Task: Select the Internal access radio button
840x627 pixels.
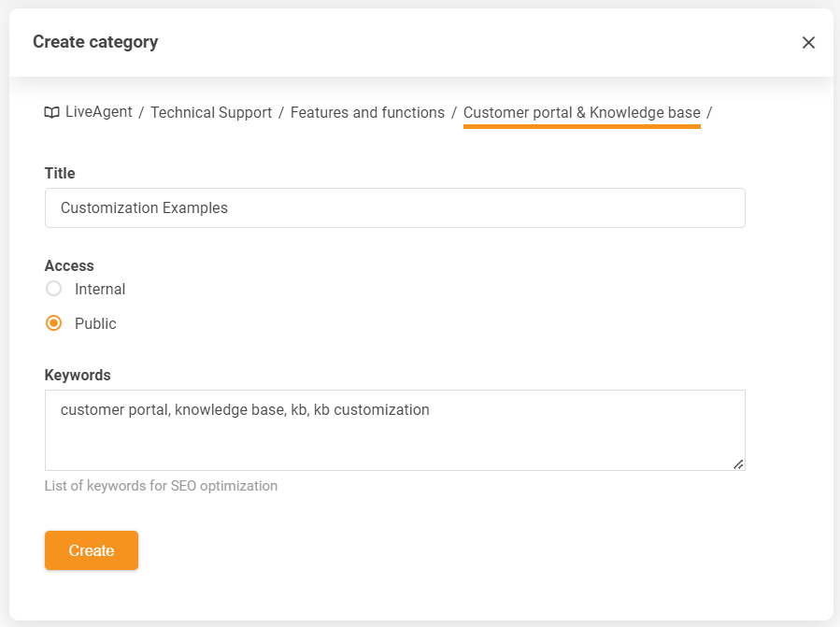Action: [54, 289]
